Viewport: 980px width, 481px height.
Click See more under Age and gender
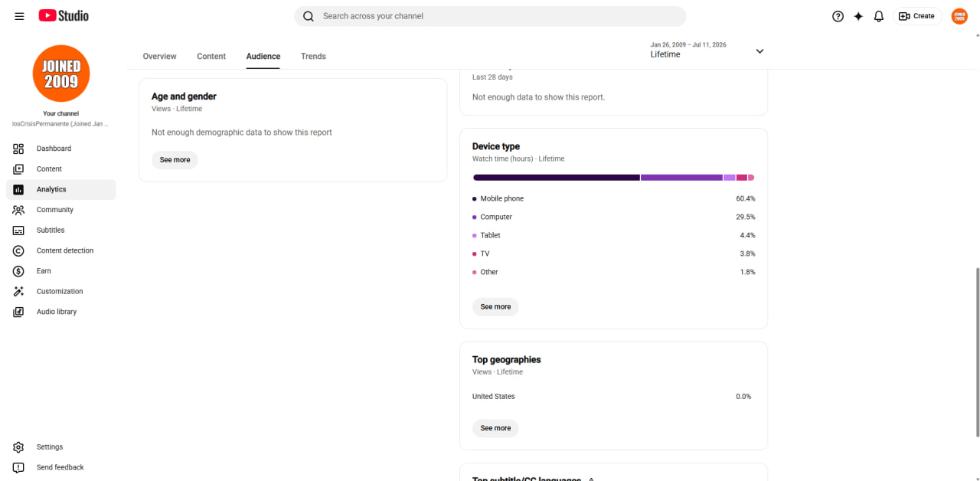[x=175, y=160]
